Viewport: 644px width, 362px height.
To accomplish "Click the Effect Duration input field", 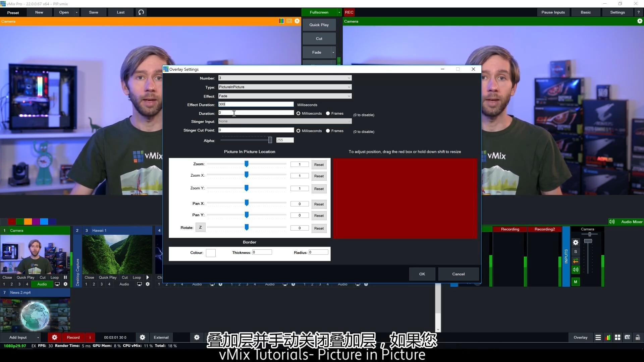I will pyautogui.click(x=256, y=104).
